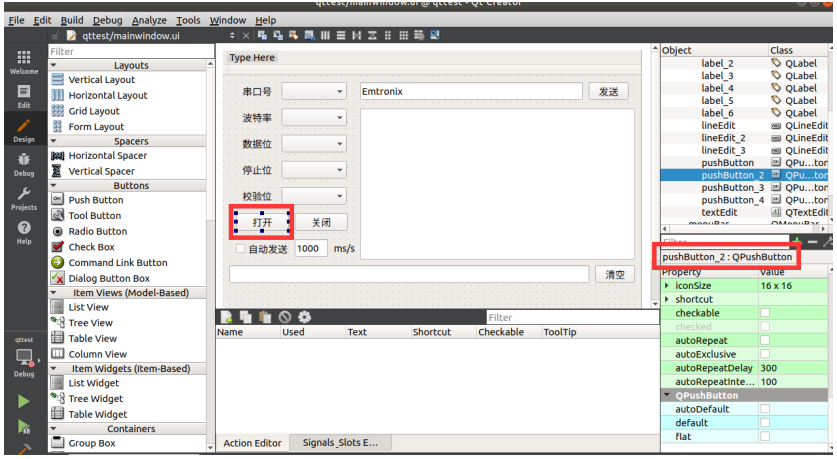837x459 pixels.
Task: Open the 串口号 combo box
Action: click(314, 91)
